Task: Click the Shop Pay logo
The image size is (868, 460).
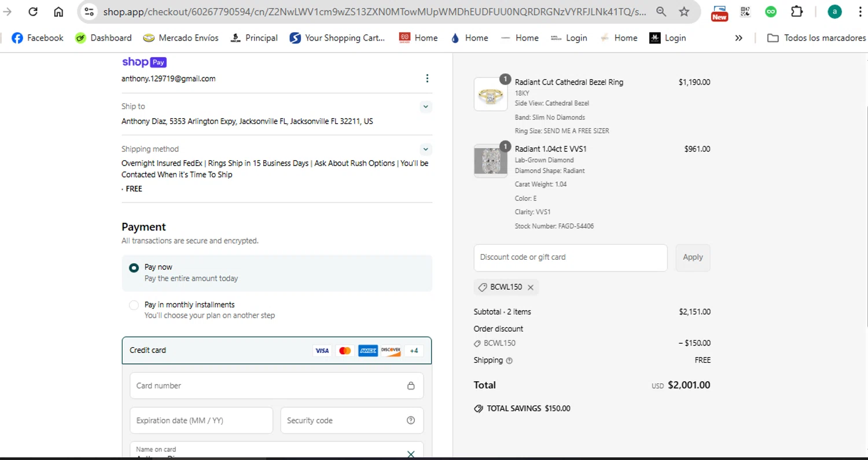Action: (x=144, y=62)
